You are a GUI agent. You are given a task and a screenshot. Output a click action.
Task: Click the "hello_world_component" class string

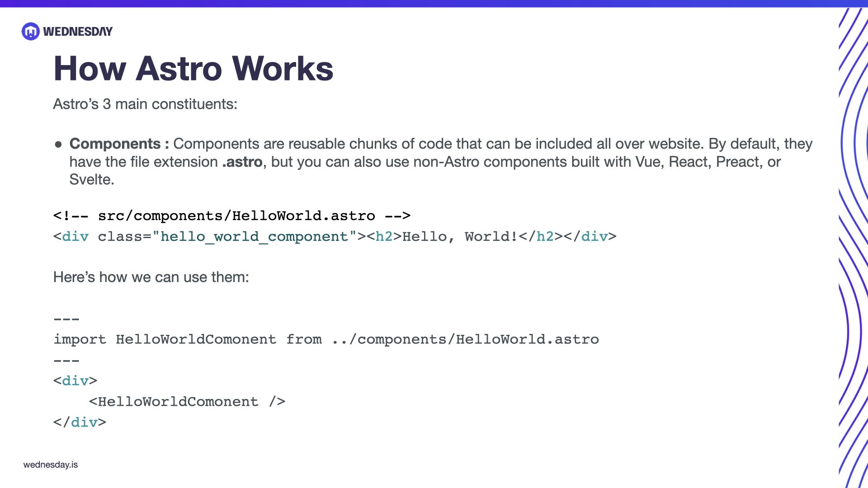pos(255,236)
